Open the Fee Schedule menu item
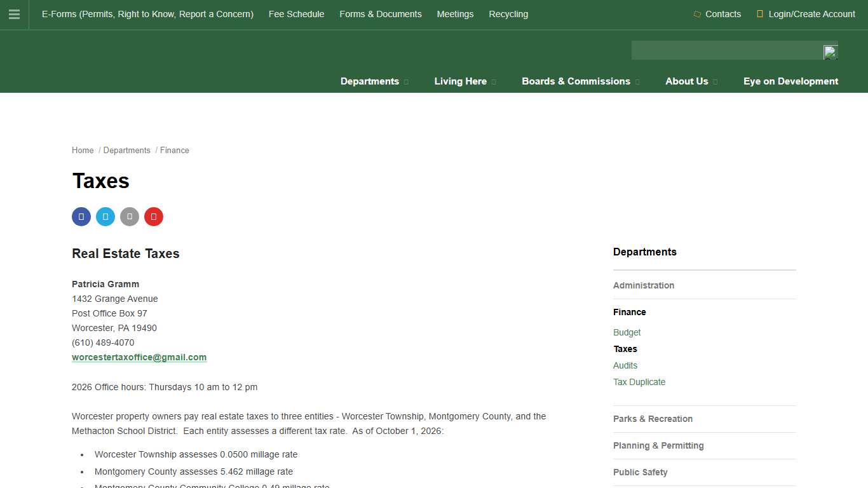 [x=296, y=14]
